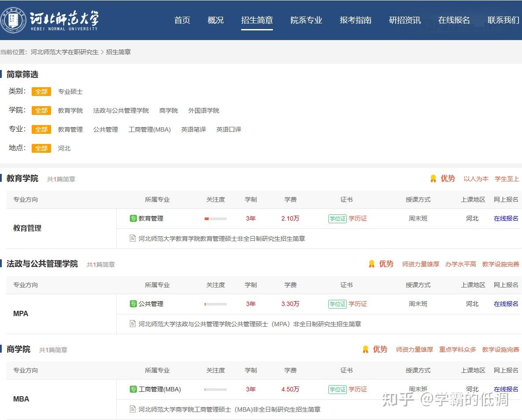
Task: Filter 专业 by 英语口译
Action: 229,129
